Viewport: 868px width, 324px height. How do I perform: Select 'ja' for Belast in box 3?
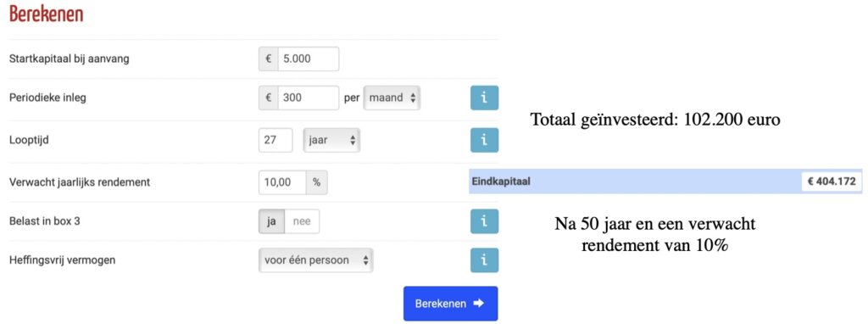click(x=271, y=221)
